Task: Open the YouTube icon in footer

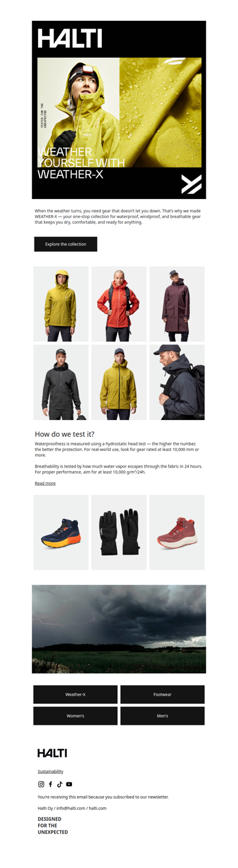Action: click(x=69, y=784)
